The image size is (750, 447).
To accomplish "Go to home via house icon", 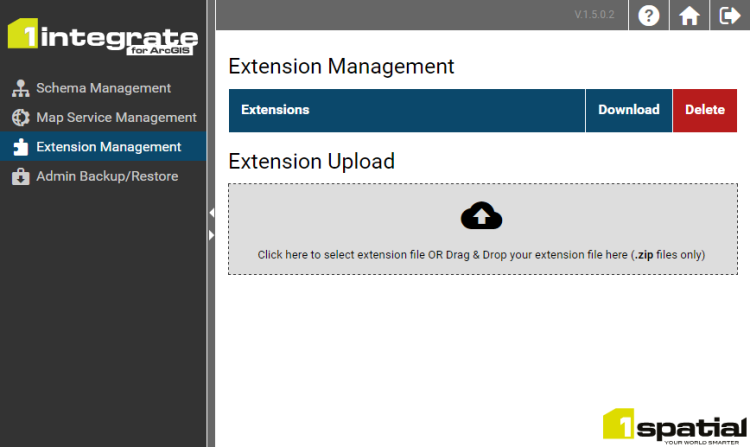I will 689,16.
